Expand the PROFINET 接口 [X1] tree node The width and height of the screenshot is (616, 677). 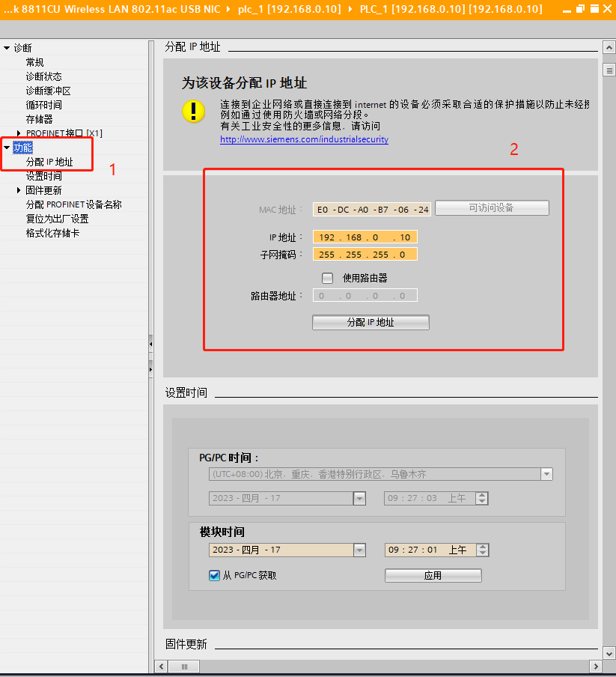tap(19, 133)
